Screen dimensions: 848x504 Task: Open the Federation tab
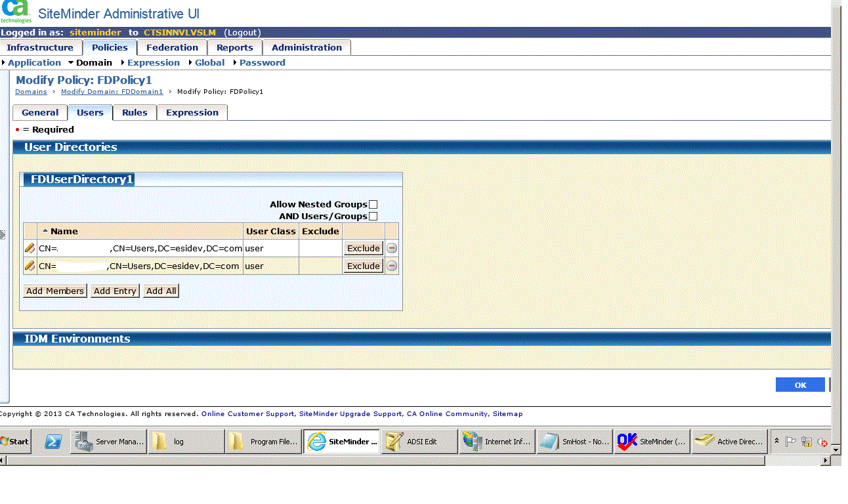pos(172,47)
